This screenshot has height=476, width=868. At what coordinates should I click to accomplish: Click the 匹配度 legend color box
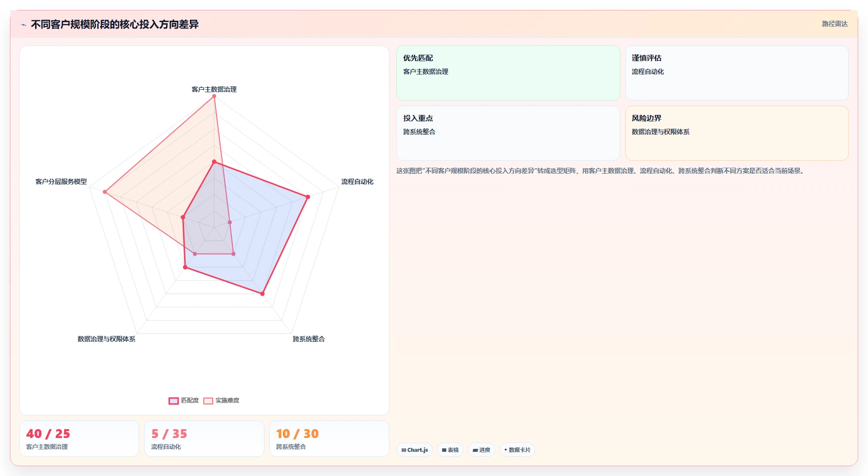point(174,401)
